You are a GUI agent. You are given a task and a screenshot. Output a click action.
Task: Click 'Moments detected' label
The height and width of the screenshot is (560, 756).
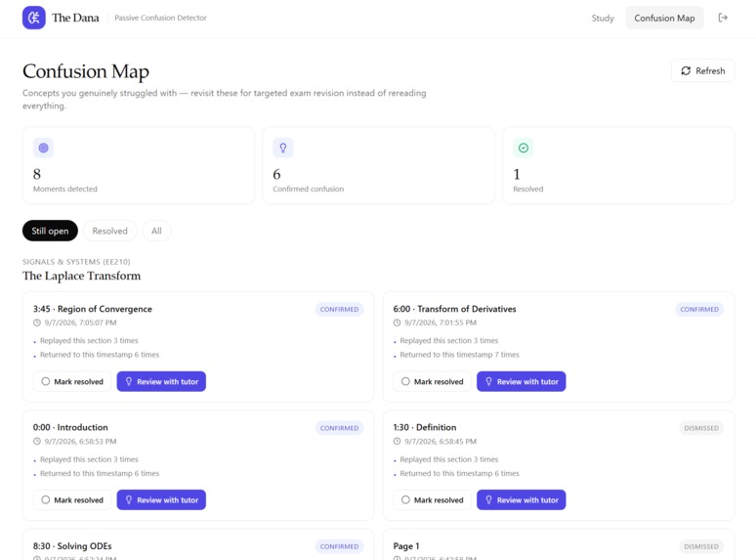pos(65,189)
